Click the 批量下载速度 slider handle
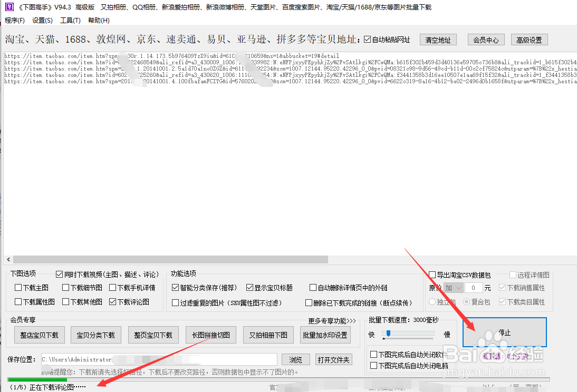 click(388, 334)
